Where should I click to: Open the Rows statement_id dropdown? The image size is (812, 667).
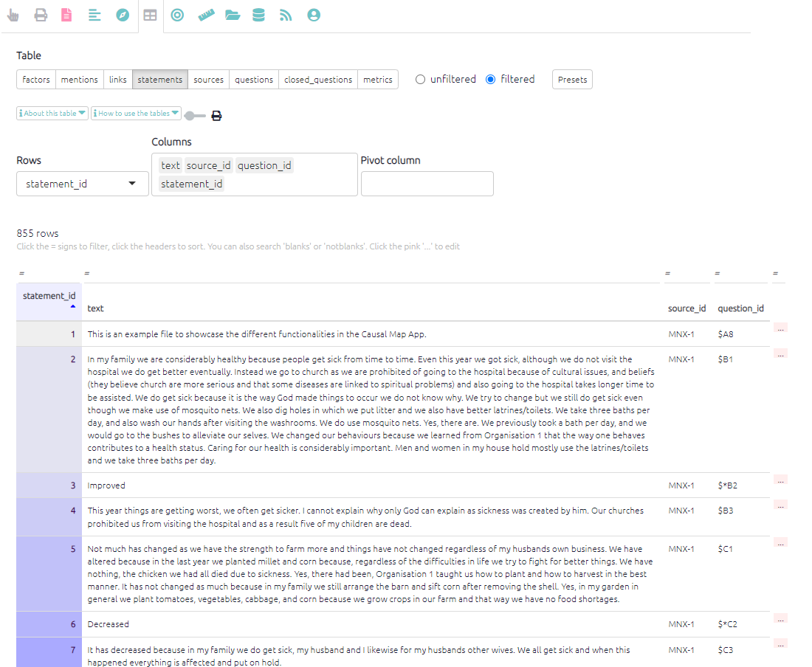tap(82, 184)
